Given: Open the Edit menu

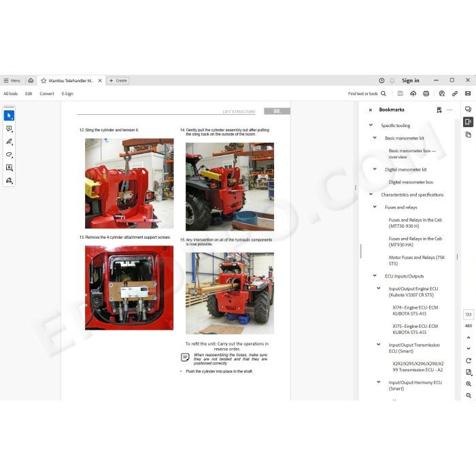Looking at the screenshot, I should (x=29, y=94).
